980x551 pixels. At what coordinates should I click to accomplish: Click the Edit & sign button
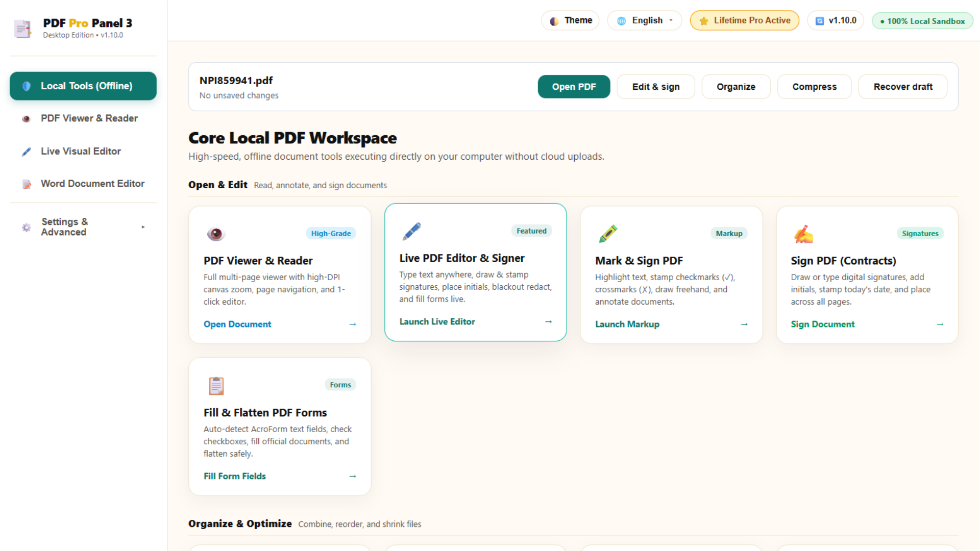(656, 87)
